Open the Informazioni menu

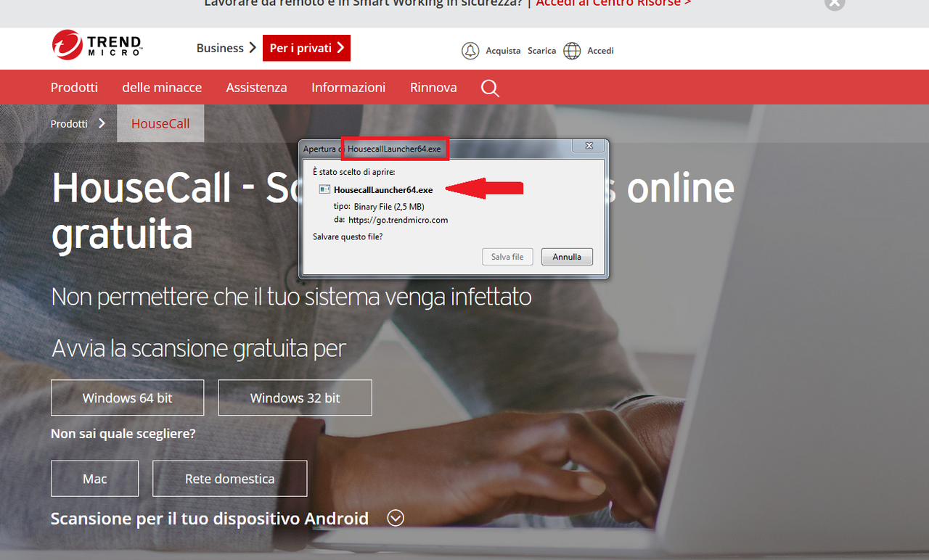[348, 88]
